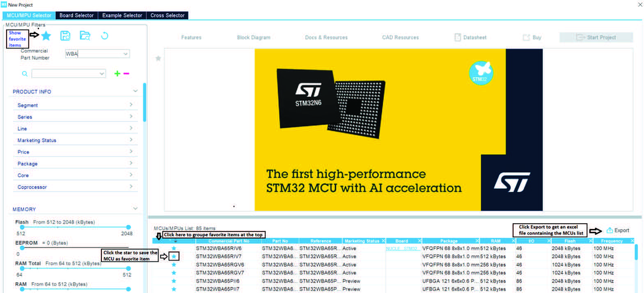Click the magnifier search icon in filters
The image size is (644, 293).
coord(25,73)
